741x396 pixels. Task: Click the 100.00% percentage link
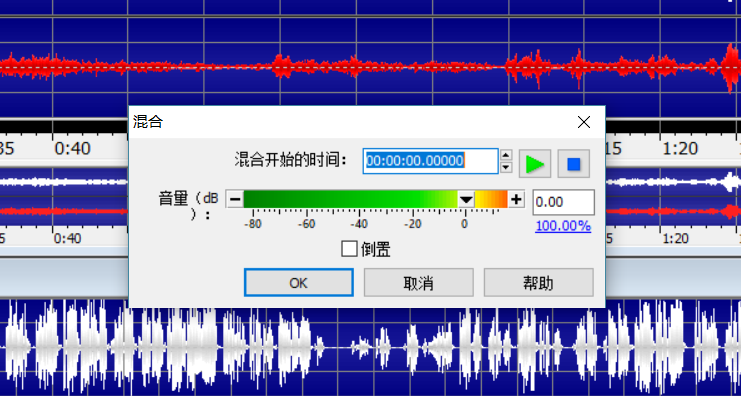click(x=563, y=226)
